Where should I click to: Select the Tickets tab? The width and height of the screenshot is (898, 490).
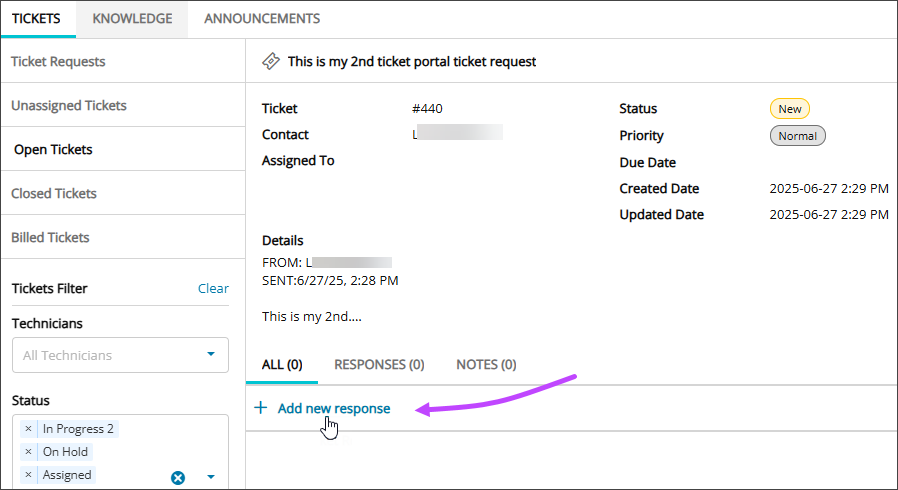coord(36,19)
